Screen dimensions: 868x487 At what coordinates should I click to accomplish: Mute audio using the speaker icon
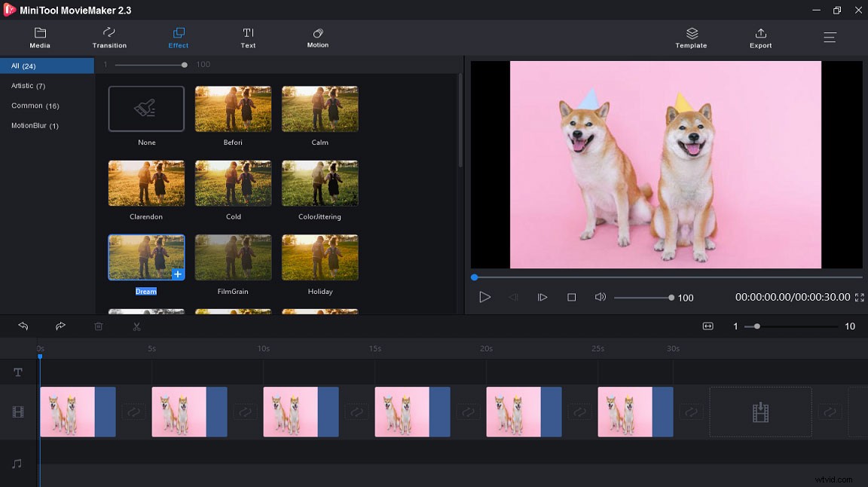(600, 297)
